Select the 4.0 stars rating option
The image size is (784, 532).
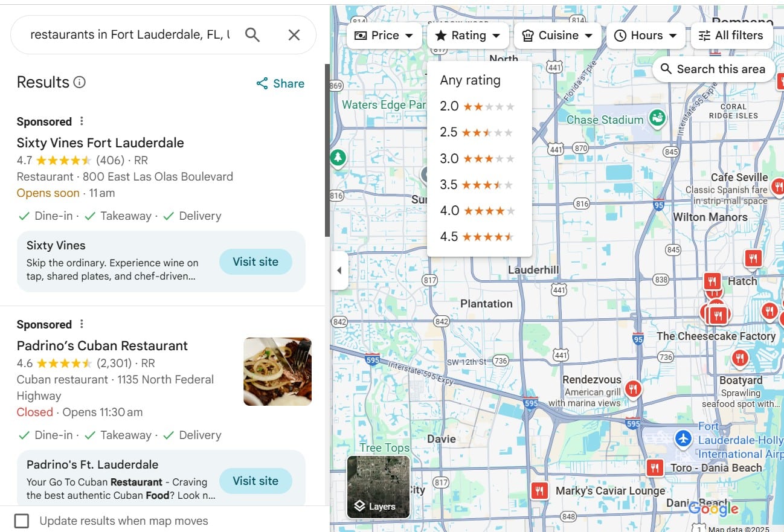480,211
